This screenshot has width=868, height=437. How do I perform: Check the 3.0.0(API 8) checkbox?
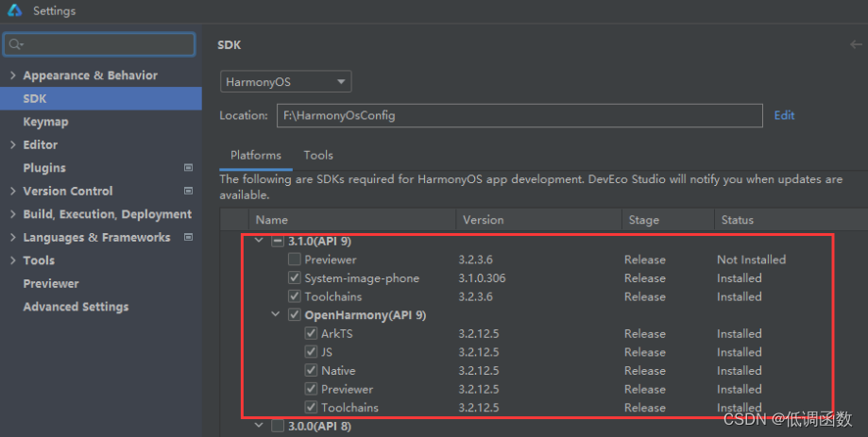pos(278,426)
